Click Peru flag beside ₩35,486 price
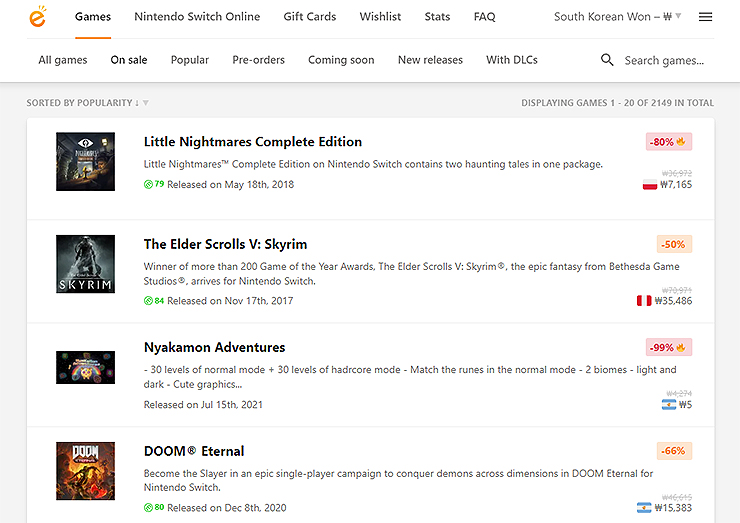740x523 pixels. [644, 301]
